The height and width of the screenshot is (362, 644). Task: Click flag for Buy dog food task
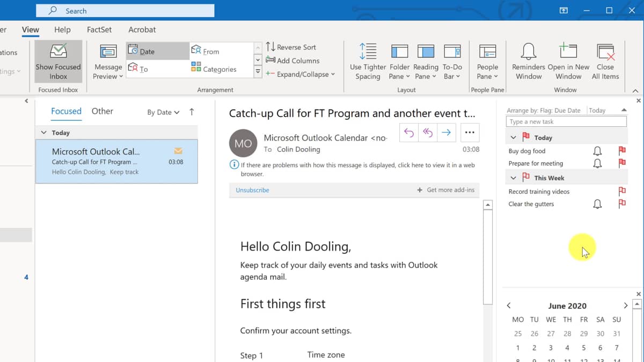(x=622, y=151)
